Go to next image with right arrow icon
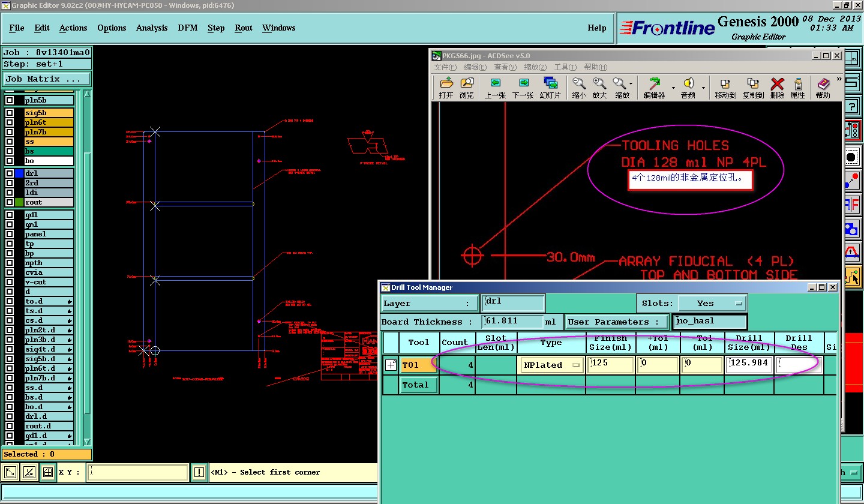Screen dimensions: 864x504 523,83
